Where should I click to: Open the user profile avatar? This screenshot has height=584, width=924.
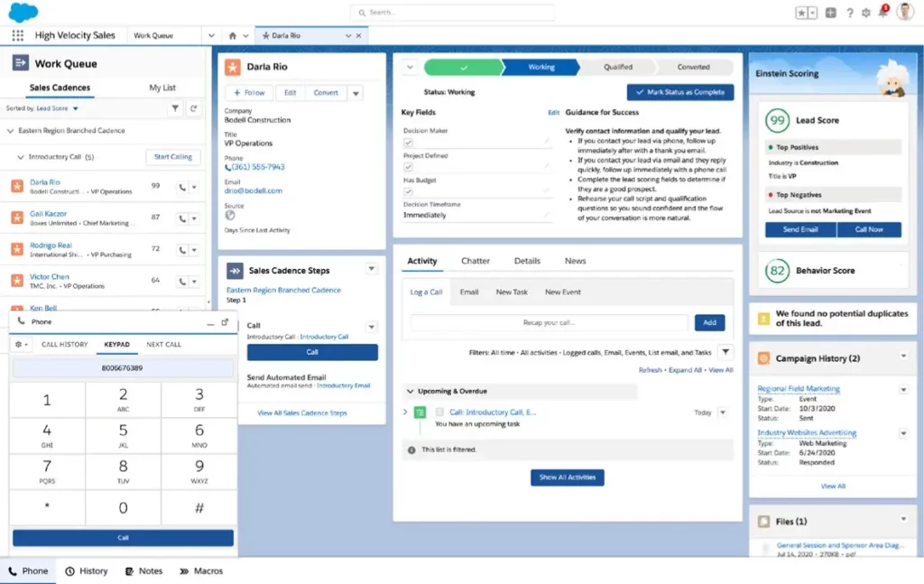(905, 11)
